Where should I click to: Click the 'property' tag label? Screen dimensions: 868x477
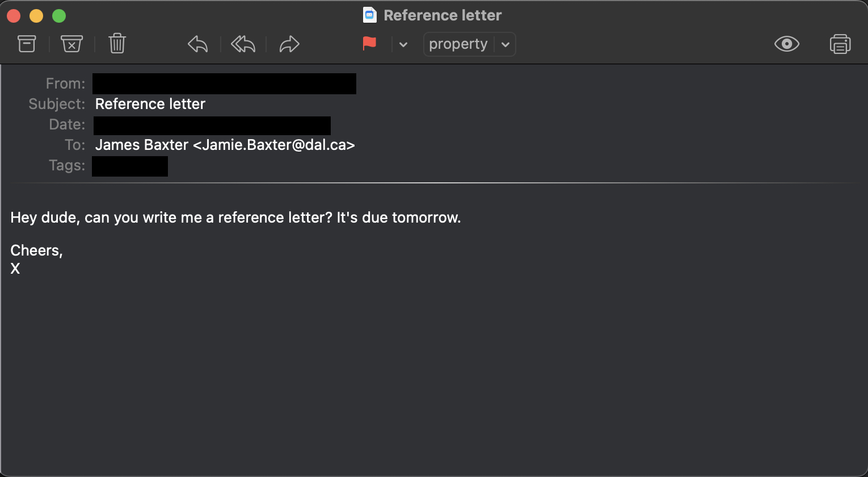(x=458, y=44)
